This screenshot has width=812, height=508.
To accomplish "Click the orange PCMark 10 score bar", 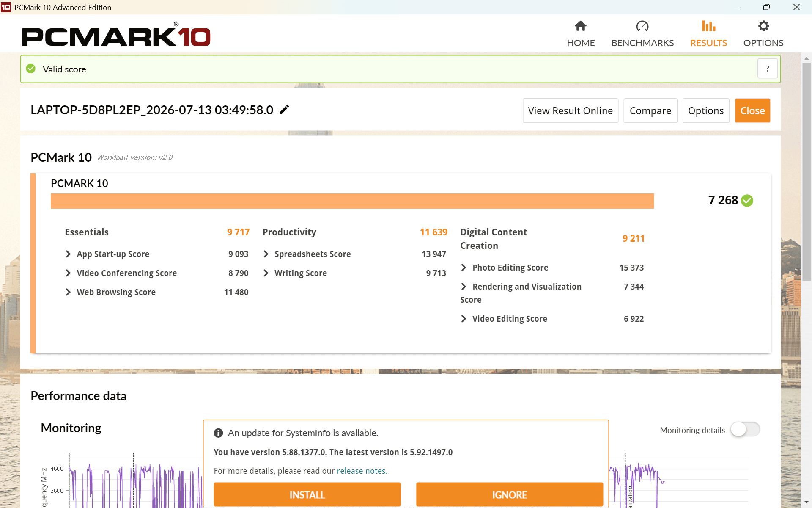I will coord(352,201).
